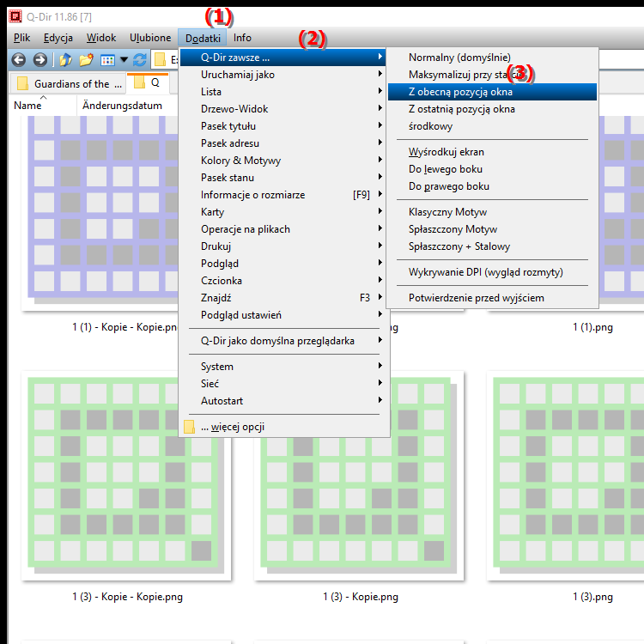Select Maksymalizuj przy starcie option
Screen dimensions: 644x644
tap(492, 75)
